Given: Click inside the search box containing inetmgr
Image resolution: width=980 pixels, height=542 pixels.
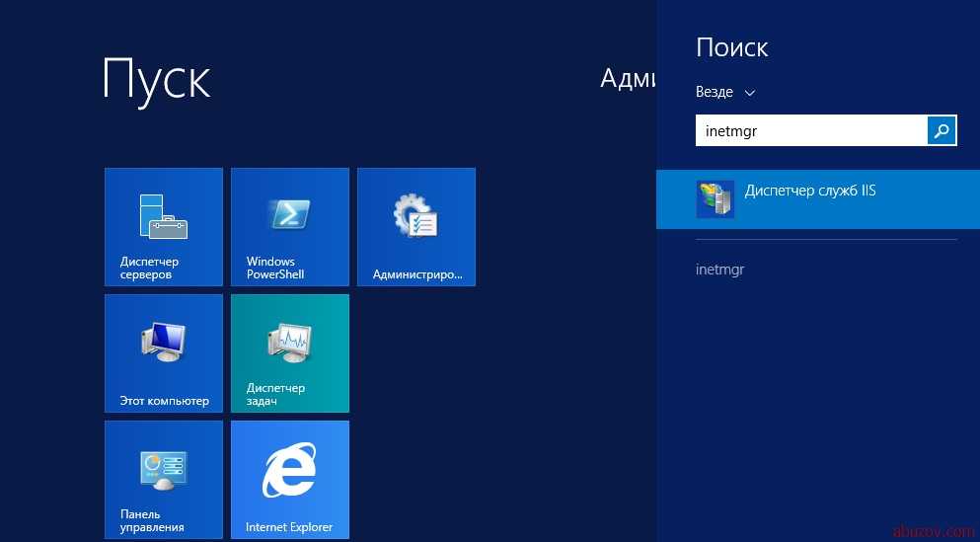Looking at the screenshot, I should click(809, 130).
